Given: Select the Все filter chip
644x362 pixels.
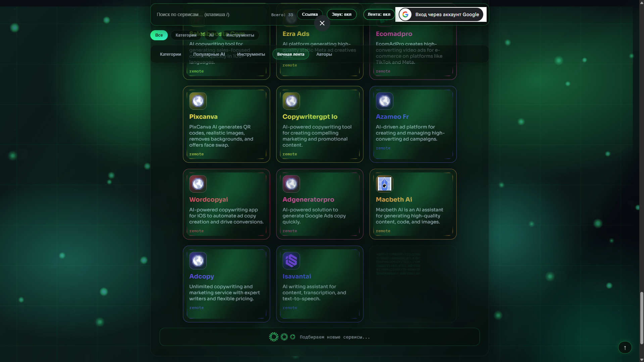Looking at the screenshot, I should click(159, 35).
